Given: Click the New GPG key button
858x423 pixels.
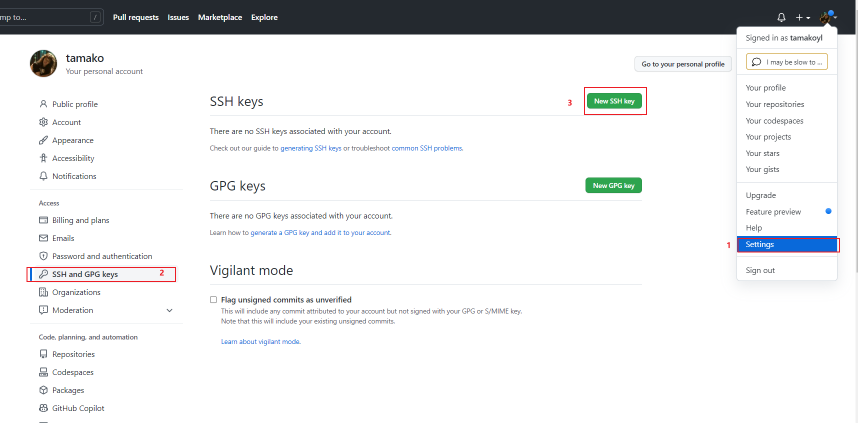Looking at the screenshot, I should [x=613, y=186].
